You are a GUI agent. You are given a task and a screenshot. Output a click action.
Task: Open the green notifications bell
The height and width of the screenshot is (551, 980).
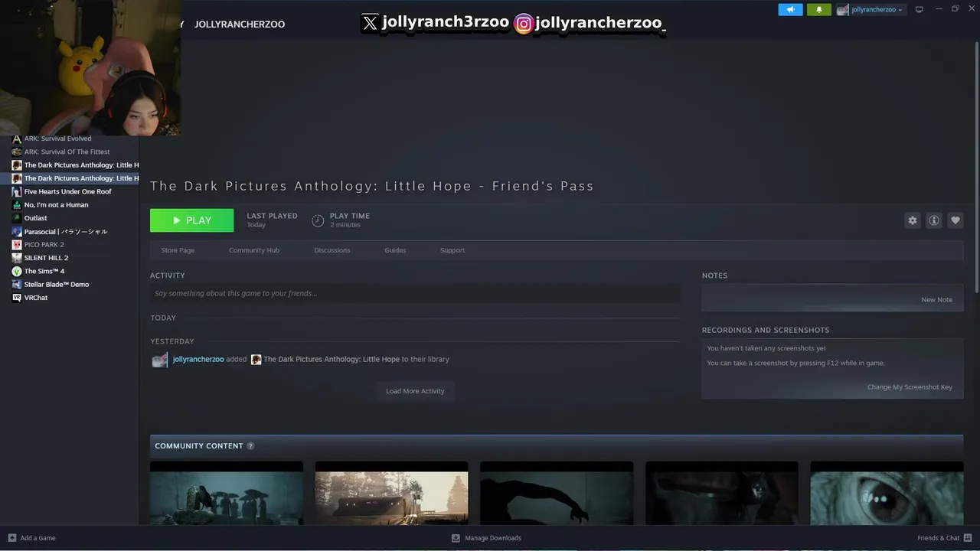[x=818, y=9]
